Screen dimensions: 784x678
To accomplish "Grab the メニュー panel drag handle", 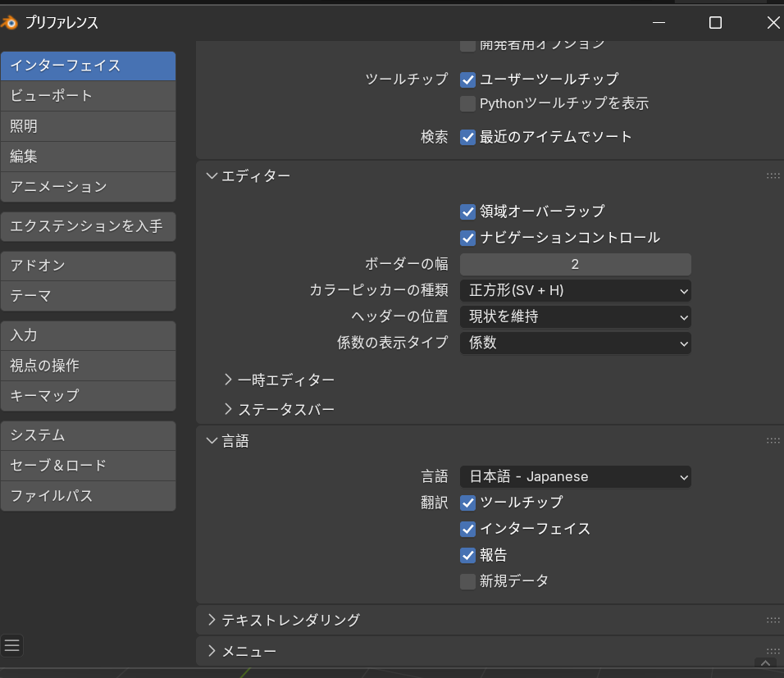I will coord(773,651).
